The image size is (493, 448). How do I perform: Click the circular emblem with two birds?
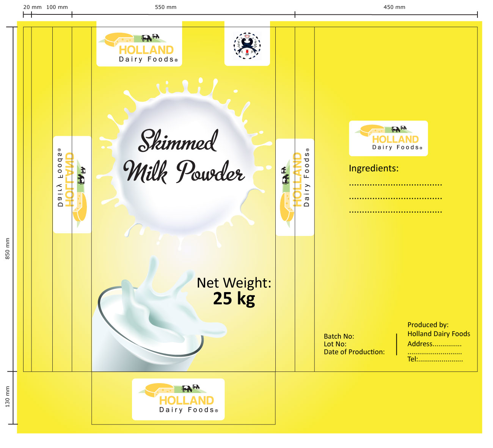(x=247, y=46)
